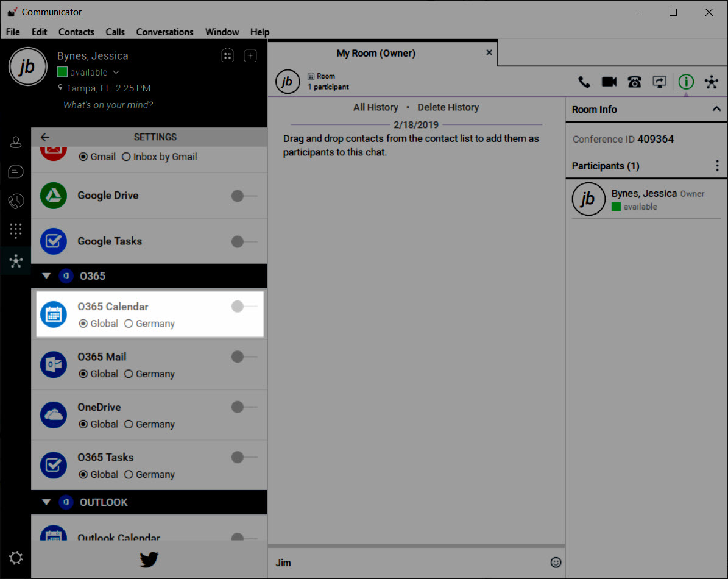The image size is (728, 579).
Task: Click the room jb avatar
Action: [288, 82]
